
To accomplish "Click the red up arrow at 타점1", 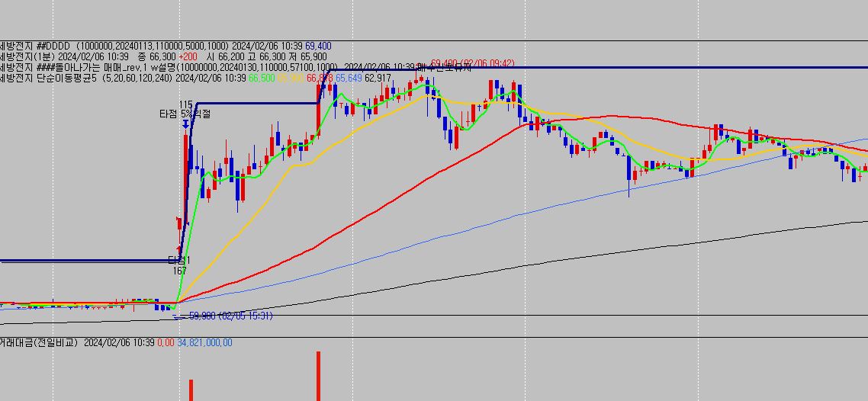I will 179,249.
